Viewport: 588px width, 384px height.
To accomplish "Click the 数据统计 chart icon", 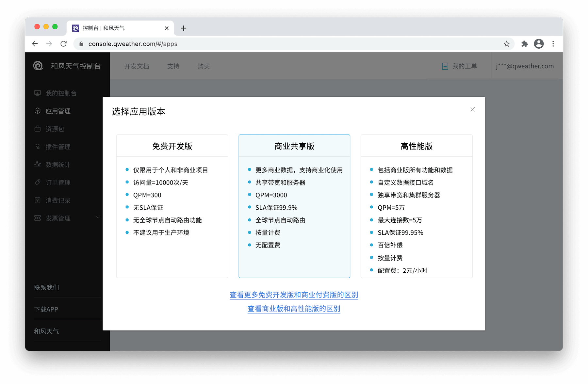I will [x=38, y=164].
